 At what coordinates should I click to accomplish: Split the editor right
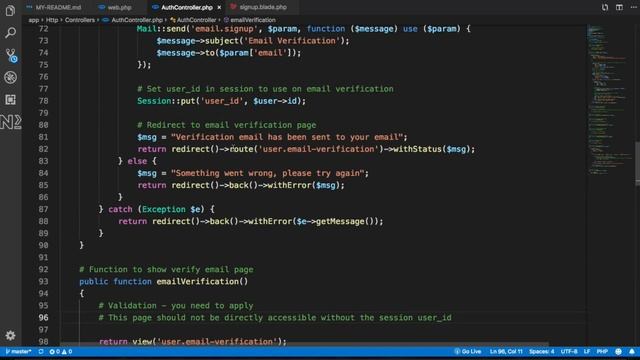click(619, 7)
